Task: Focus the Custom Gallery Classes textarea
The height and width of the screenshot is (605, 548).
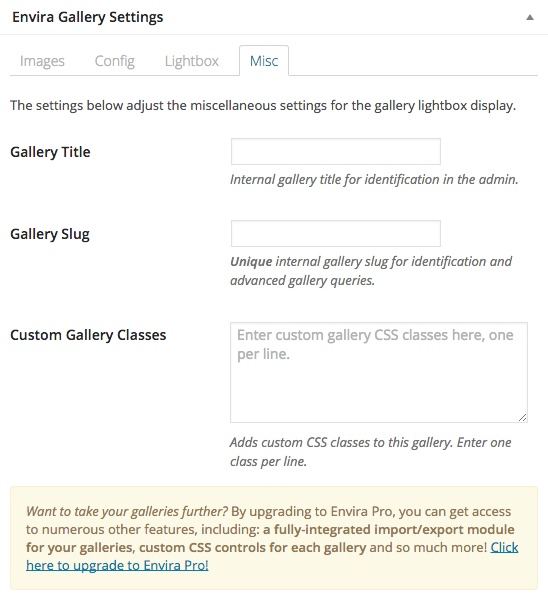Action: [x=379, y=372]
